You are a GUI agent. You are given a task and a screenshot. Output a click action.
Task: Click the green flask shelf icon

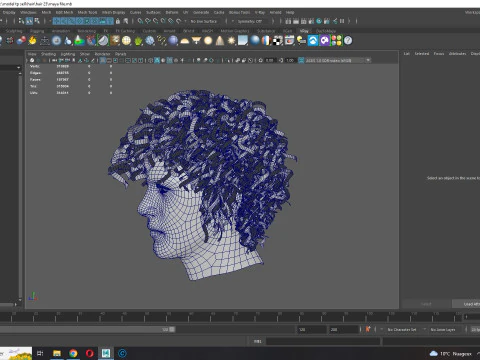[x=79, y=41]
